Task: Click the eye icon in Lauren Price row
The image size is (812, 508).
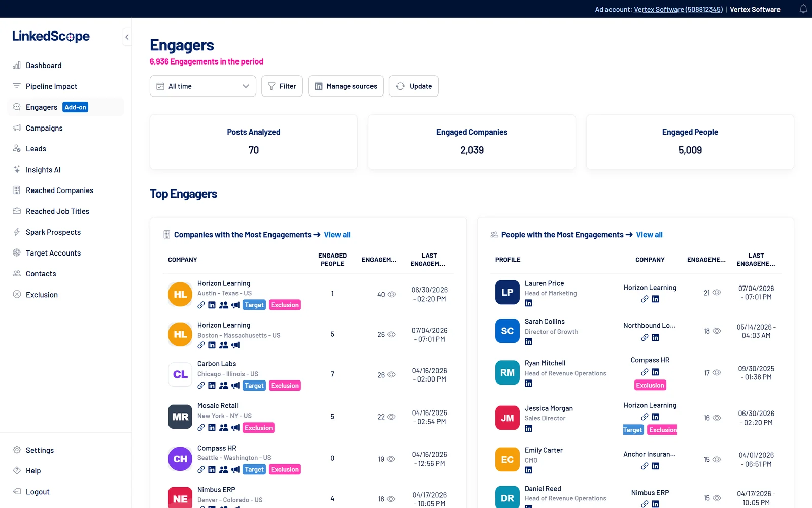Action: (x=717, y=293)
